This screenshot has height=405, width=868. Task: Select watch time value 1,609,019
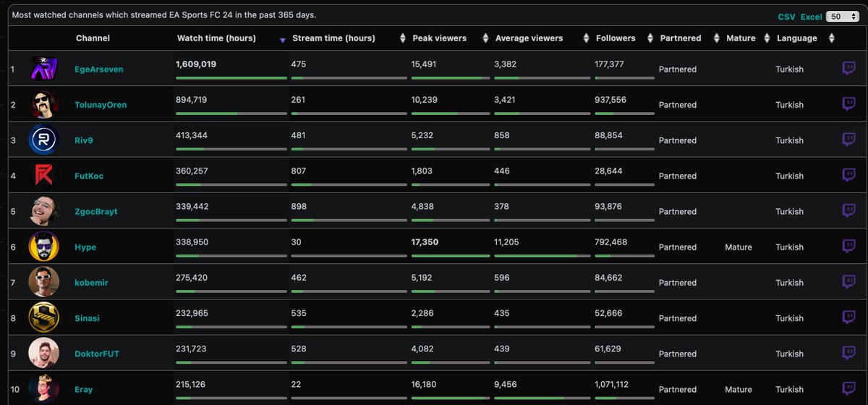click(x=196, y=64)
